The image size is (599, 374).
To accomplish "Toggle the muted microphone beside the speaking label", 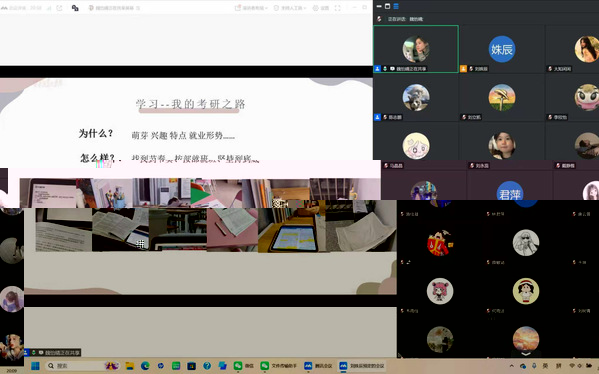I will coord(379,19).
